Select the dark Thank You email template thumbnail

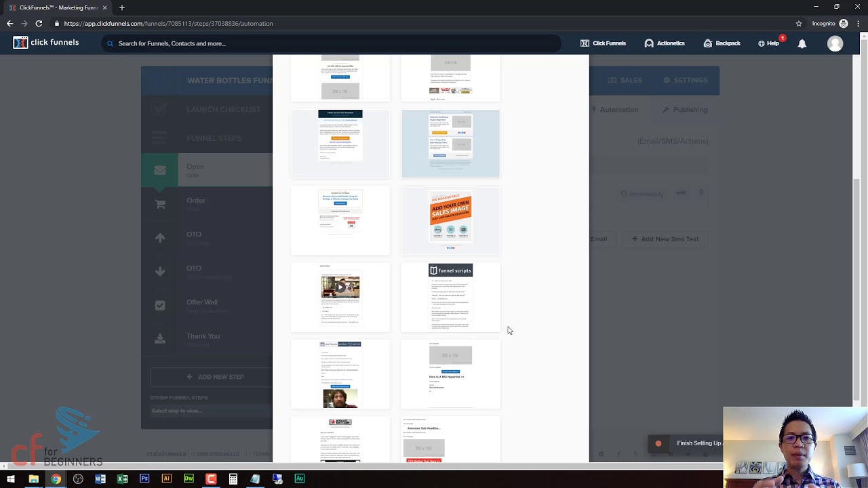click(340, 143)
